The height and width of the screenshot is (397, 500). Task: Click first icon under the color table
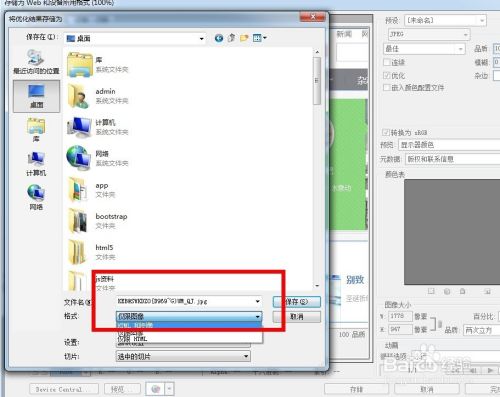pos(431,291)
